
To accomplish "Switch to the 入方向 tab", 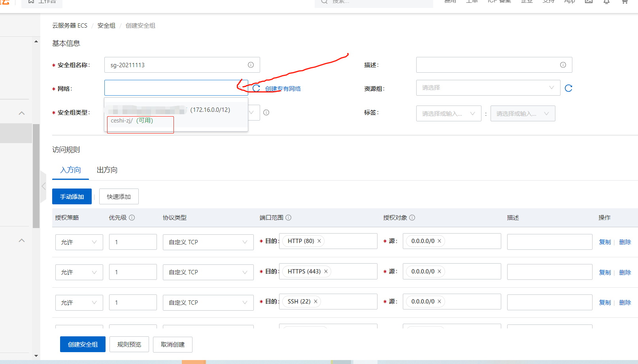I will click(x=70, y=170).
